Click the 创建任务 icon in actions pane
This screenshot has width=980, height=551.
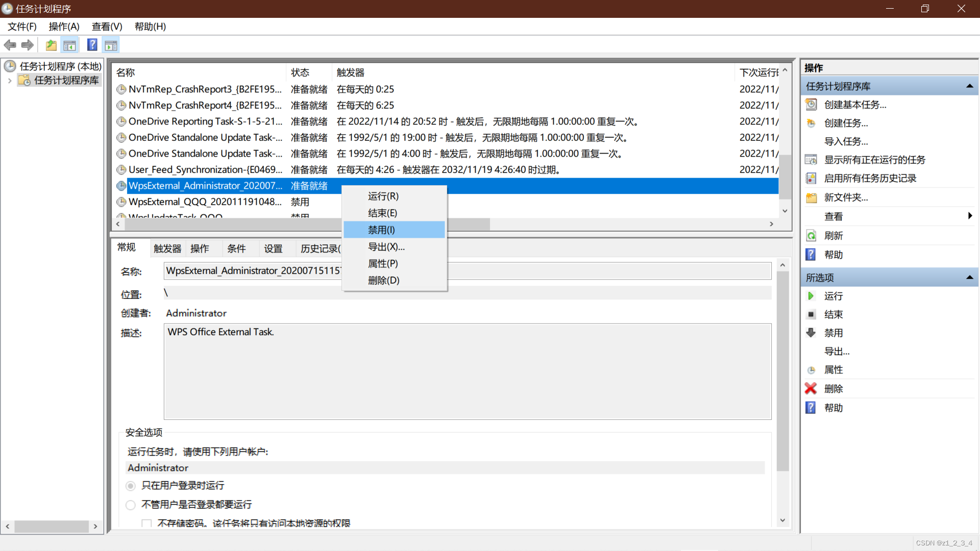811,123
